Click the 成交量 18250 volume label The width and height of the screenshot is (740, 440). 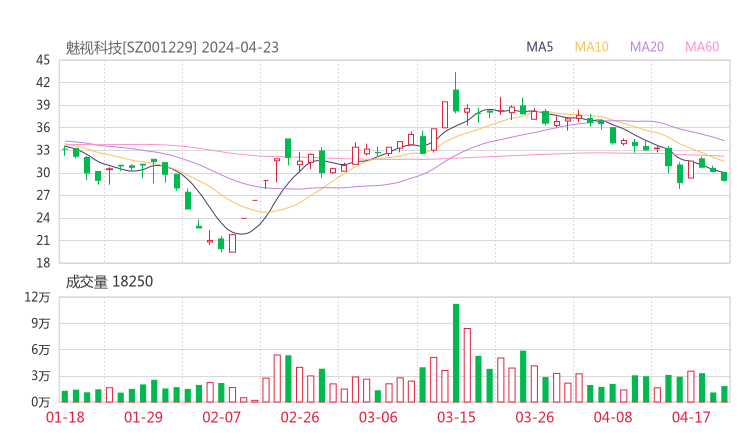pos(109,281)
